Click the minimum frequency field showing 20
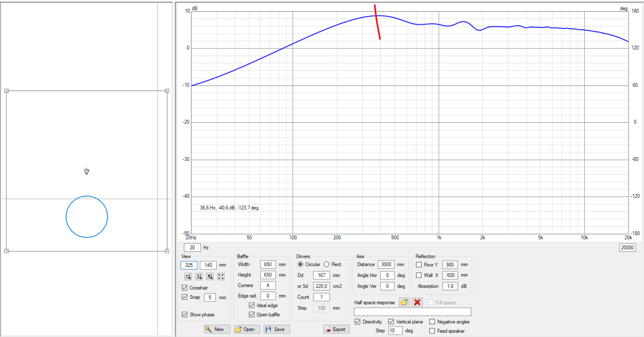Screen dimensions: 644x337 pos(192,248)
